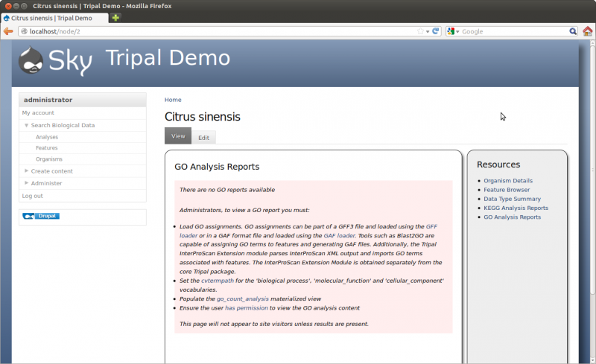Click the Citrus sinensis page heading
Viewport: 596px width, 364px height.
point(202,117)
